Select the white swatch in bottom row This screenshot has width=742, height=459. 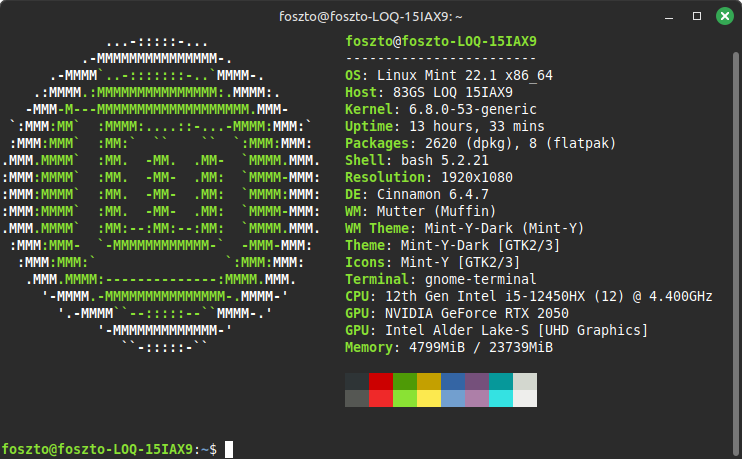[x=525, y=398]
